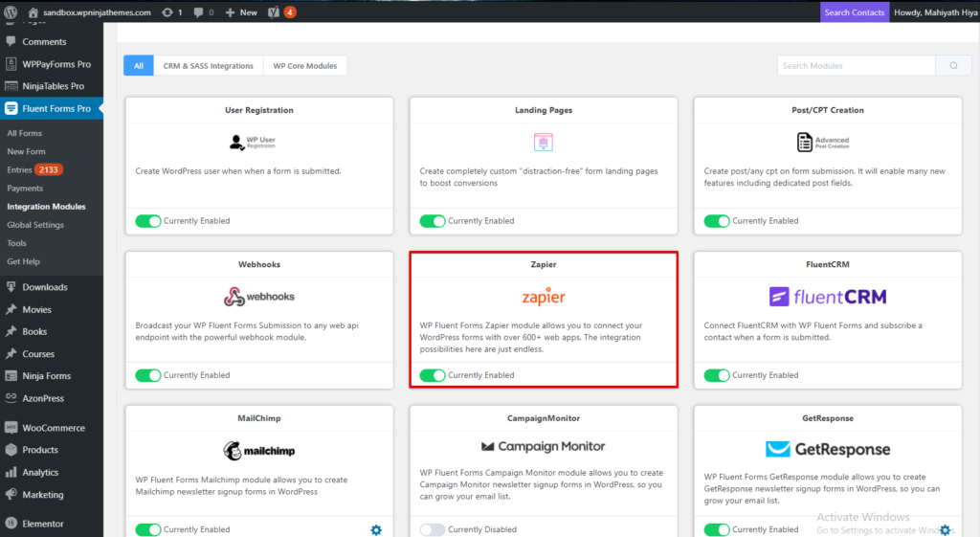980x537 pixels.
Task: Open the comments bubble in admin bar
Action: [204, 11]
